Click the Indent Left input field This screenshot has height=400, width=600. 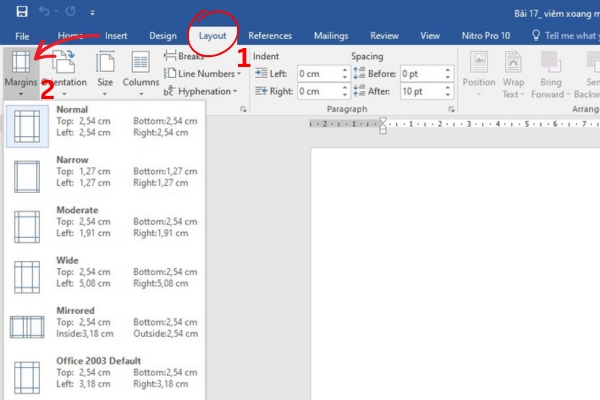coord(318,74)
